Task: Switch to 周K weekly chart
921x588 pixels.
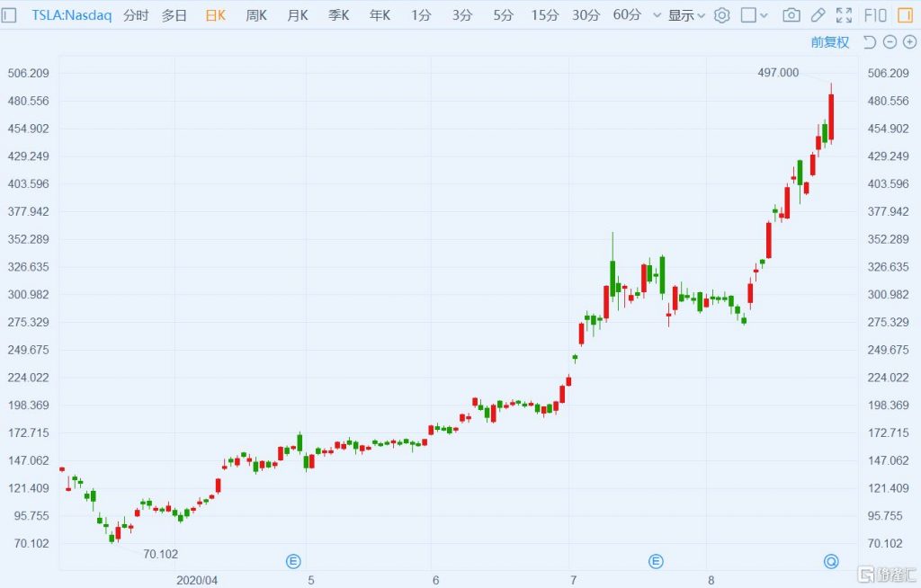Action: 256,15
